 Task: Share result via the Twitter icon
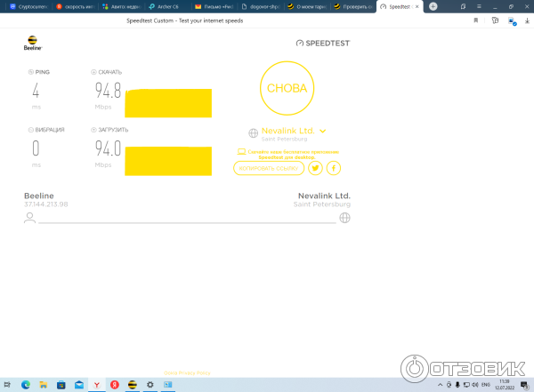click(x=314, y=168)
